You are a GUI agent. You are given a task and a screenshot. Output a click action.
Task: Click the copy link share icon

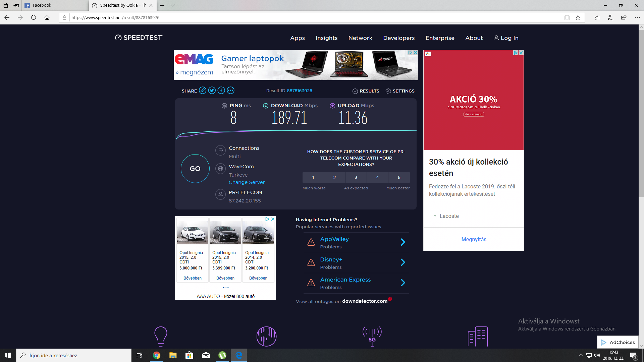[203, 90]
